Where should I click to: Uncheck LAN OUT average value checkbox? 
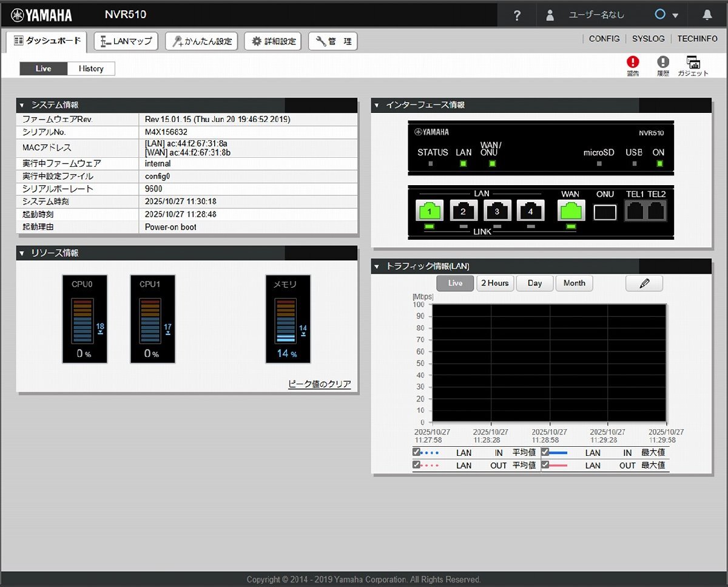[416, 465]
